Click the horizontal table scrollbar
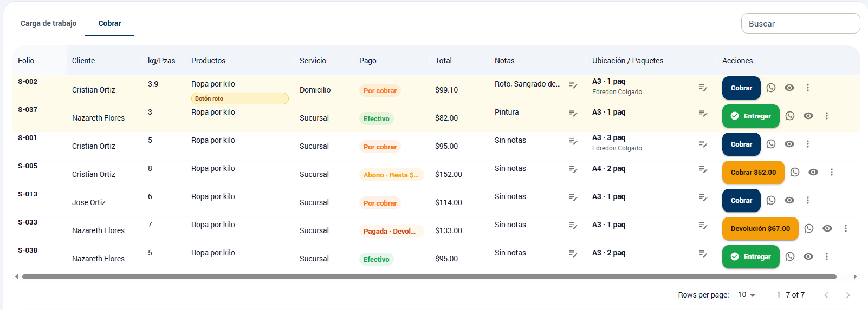868x310 pixels. [429, 276]
